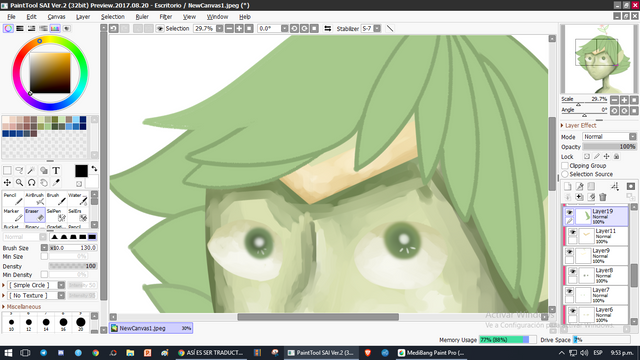Choose the Watercolor brush tool

click(x=78, y=199)
